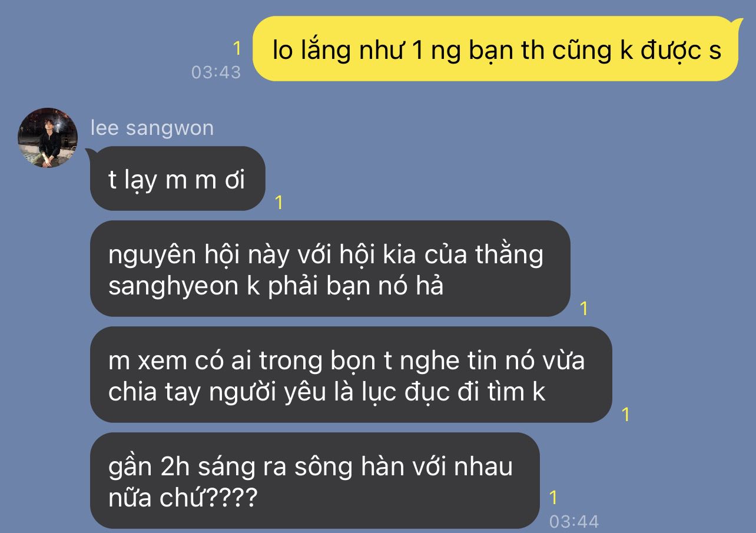Click unread count next to "t lạy m m ơi"
Viewport: 756px width, 533px height.
[279, 203]
